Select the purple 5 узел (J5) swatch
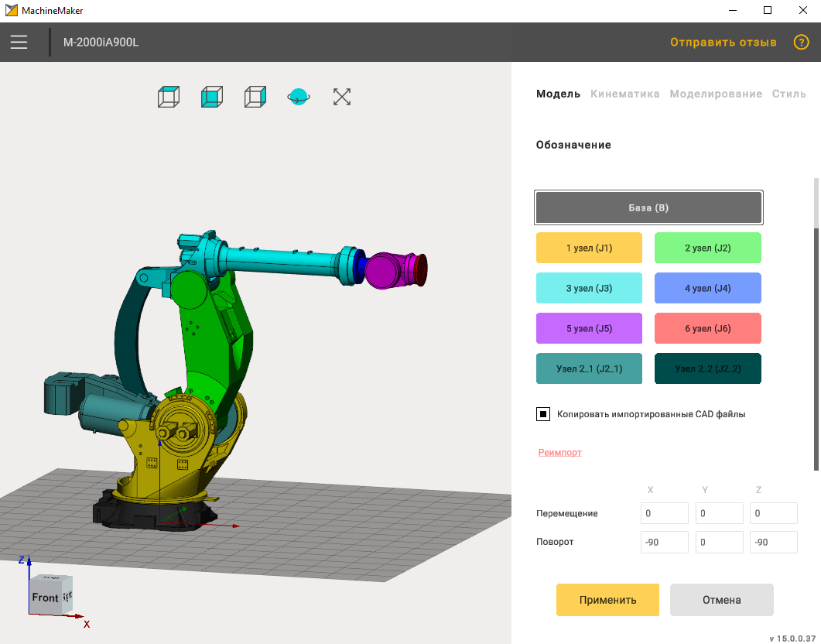Image resolution: width=821 pixels, height=644 pixels. tap(589, 328)
